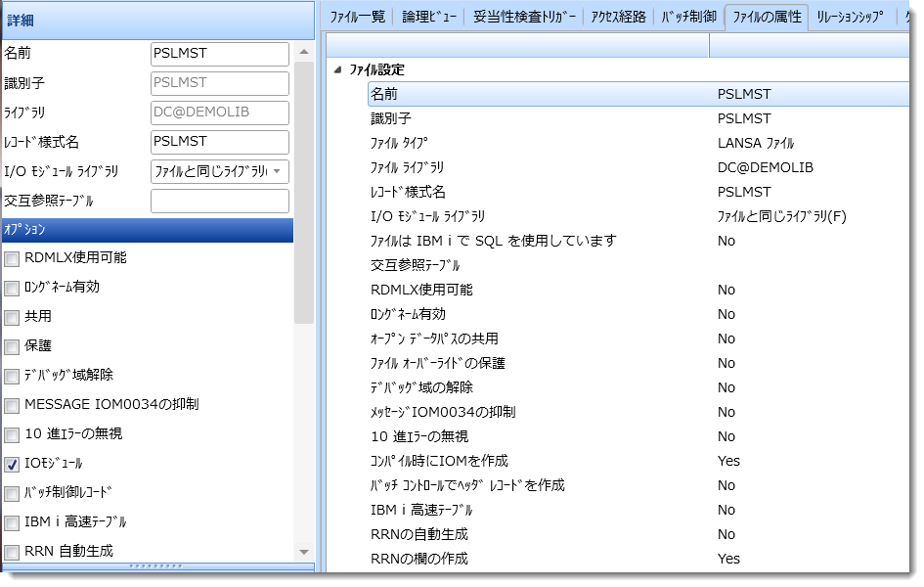924x587 pixels.
Task: Check the RRN 自動生成 option
Action: pyautogui.click(x=12, y=553)
